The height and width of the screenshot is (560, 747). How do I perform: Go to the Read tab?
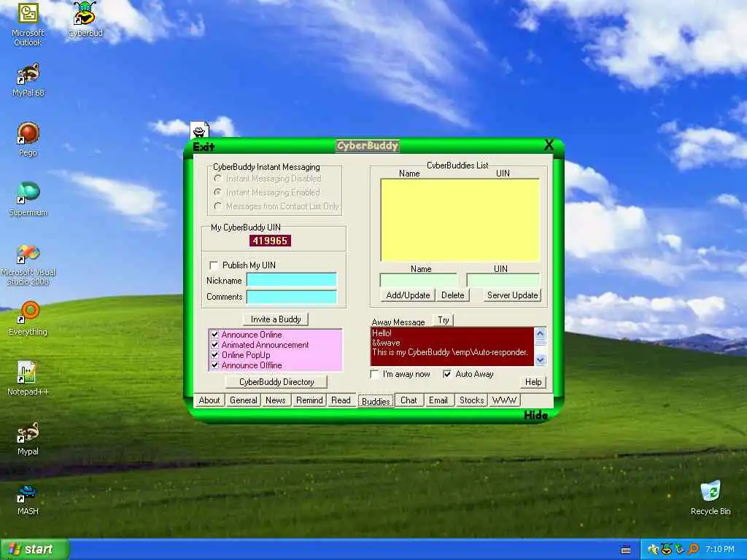pyautogui.click(x=341, y=400)
